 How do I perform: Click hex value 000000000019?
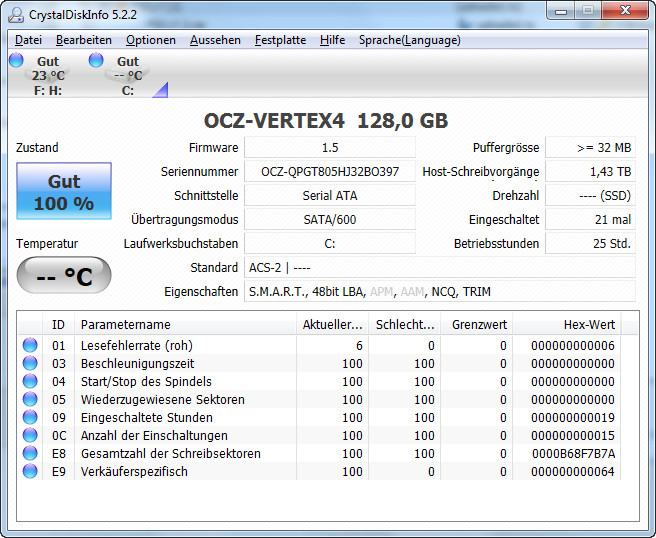[x=573, y=418]
